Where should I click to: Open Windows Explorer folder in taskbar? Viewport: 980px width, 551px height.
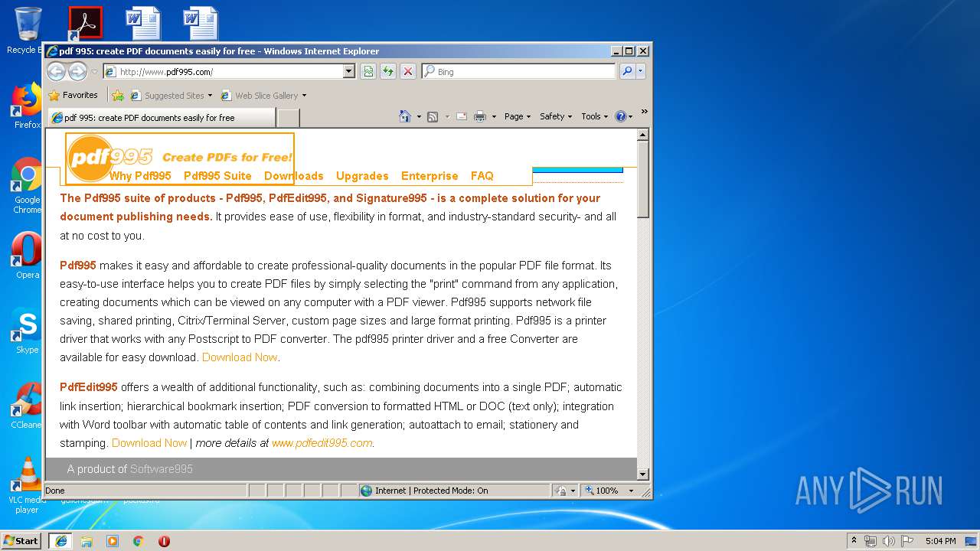[x=87, y=541]
